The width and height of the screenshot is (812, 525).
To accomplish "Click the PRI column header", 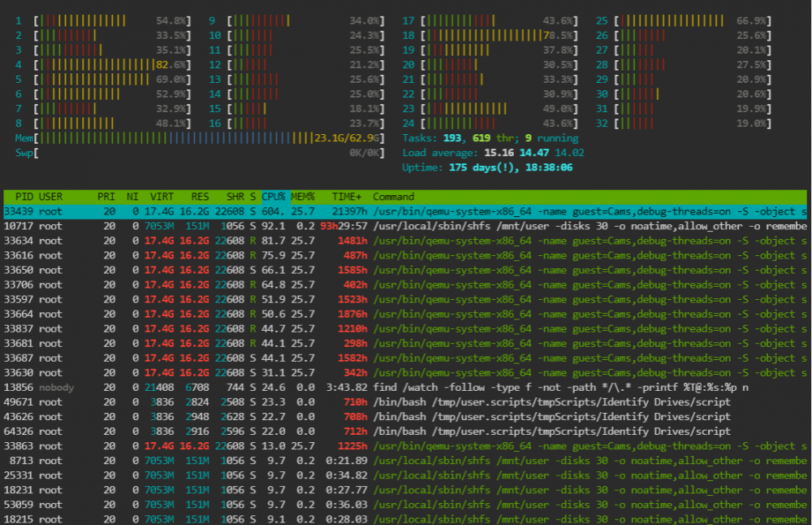I will pos(106,197).
